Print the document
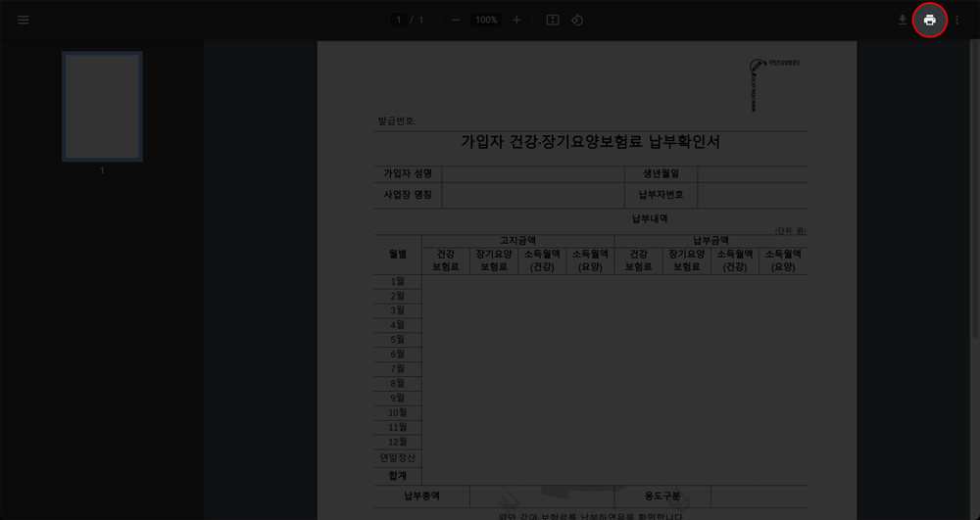The image size is (980, 520). [930, 20]
